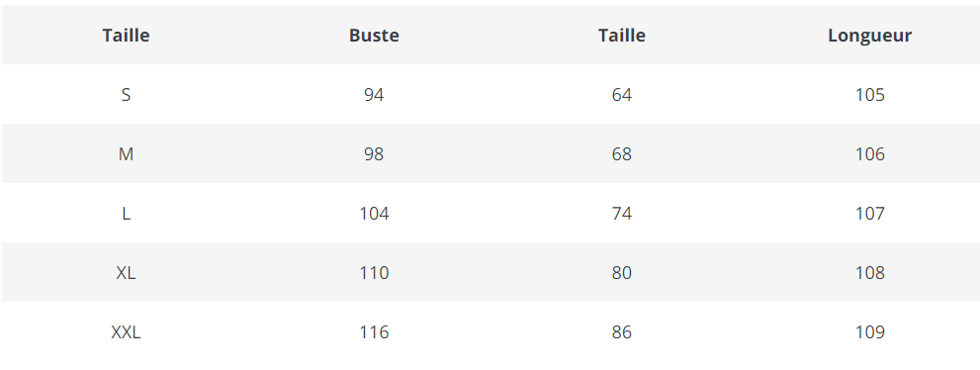This screenshot has width=980, height=370.
Task: Click waist value 80
Action: pyautogui.click(x=622, y=273)
